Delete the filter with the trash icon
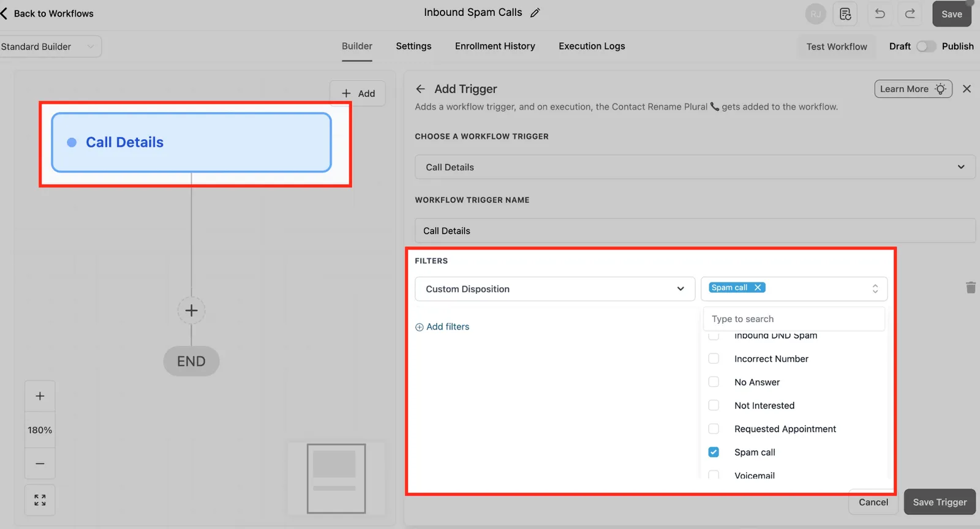980x529 pixels. click(x=970, y=287)
